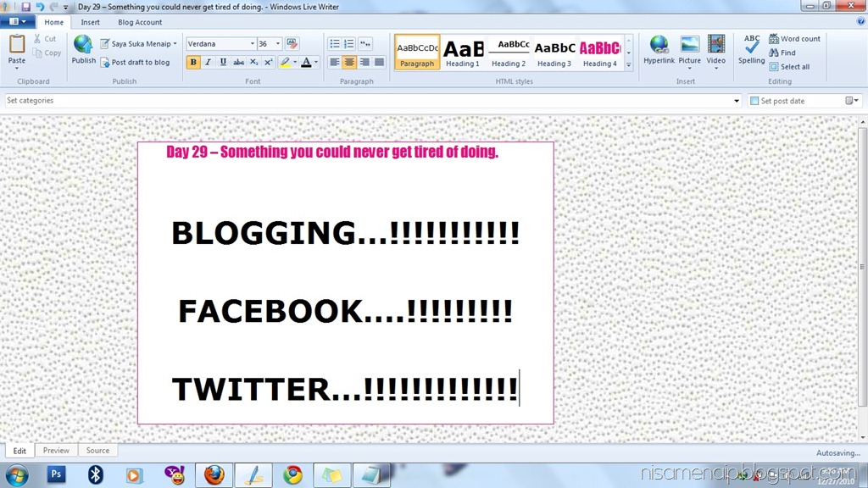Viewport: 868px width, 488px height.
Task: Click Word count
Action: tap(794, 39)
